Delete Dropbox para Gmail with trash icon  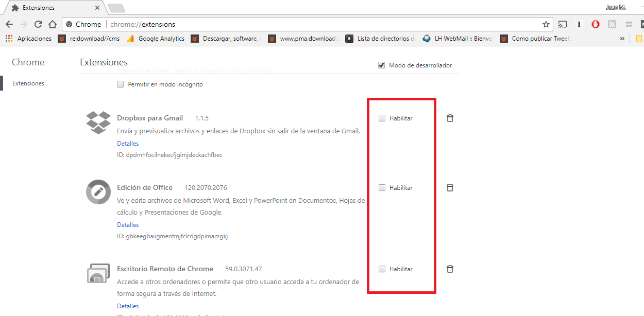click(x=450, y=118)
